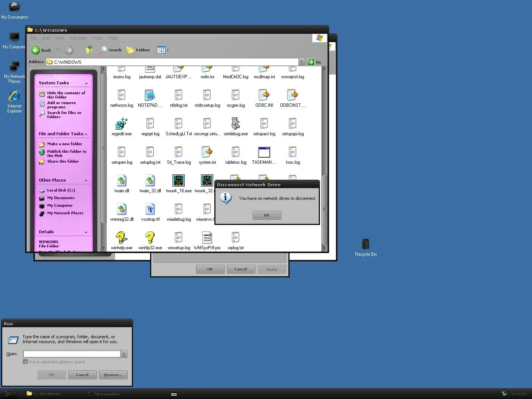Select the WMSysPr9.prx file icon

[207, 237]
